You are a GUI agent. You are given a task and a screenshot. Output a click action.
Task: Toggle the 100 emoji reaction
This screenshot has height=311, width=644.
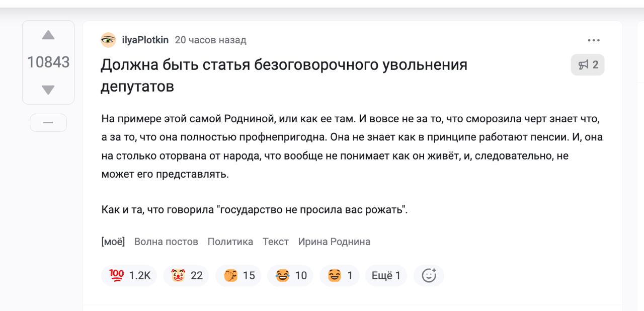[129, 276]
